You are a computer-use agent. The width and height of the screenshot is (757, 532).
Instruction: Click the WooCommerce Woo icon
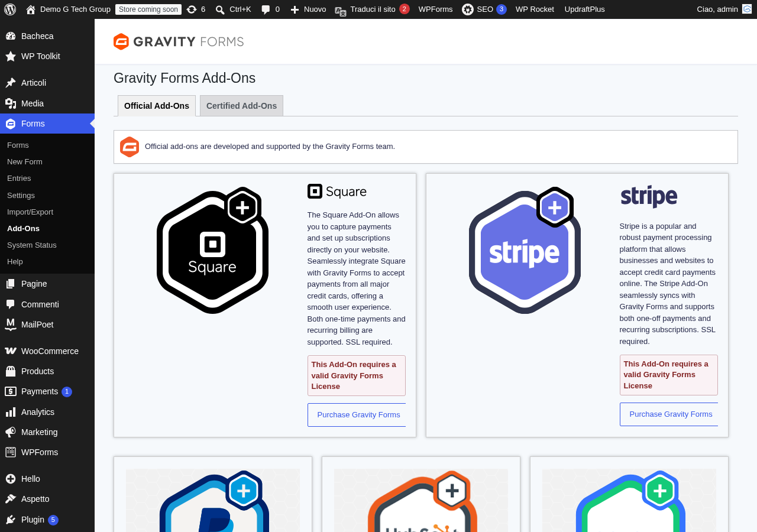[11, 351]
